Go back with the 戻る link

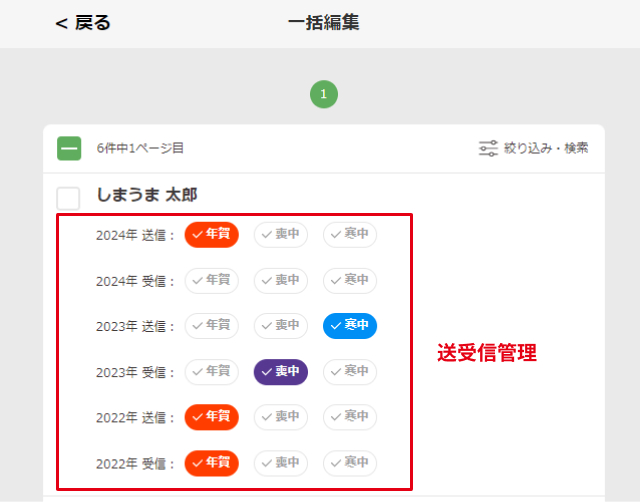[83, 23]
